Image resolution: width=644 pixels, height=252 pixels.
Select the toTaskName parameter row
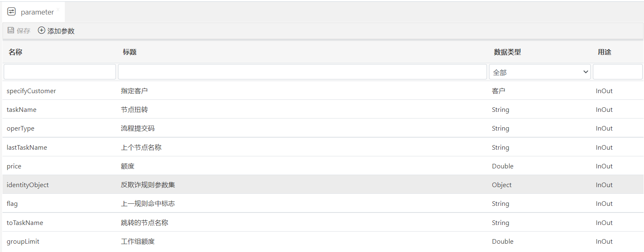tap(25, 223)
